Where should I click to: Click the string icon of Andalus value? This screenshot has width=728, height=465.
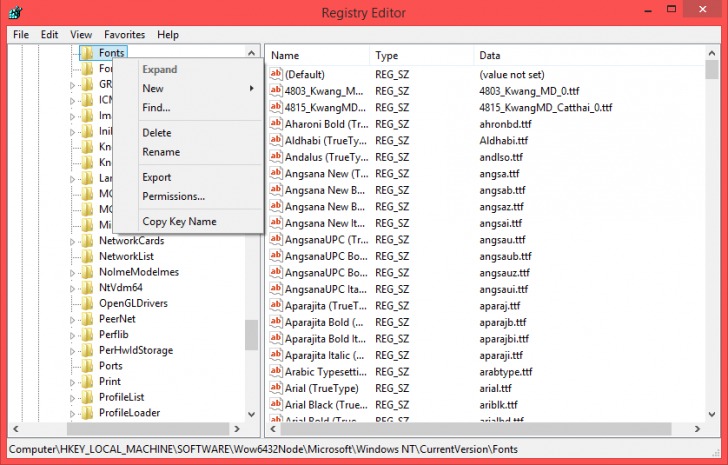[276, 157]
